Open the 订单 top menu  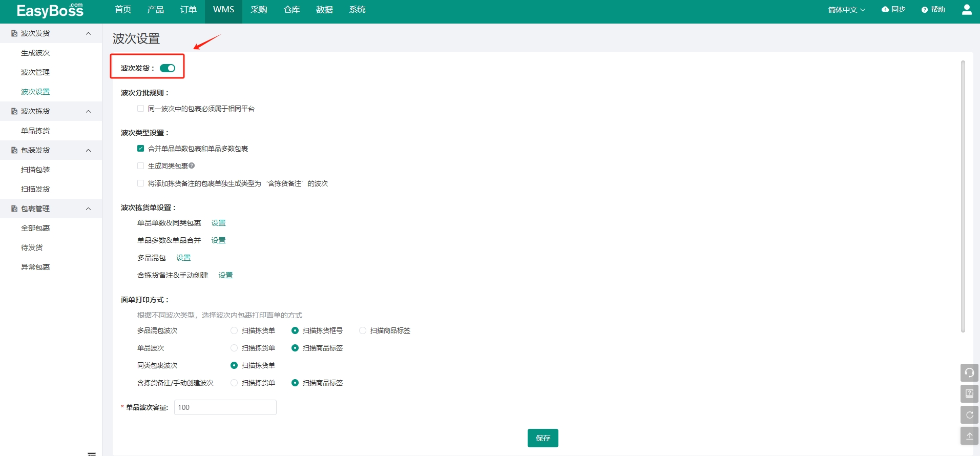189,10
